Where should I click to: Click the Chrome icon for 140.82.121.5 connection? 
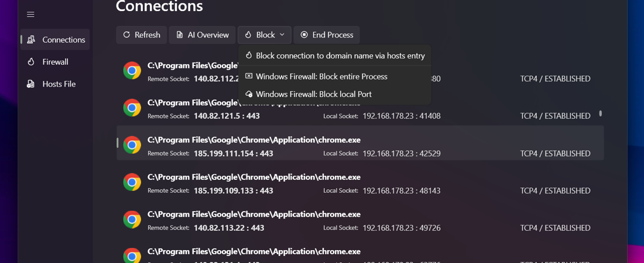click(132, 108)
